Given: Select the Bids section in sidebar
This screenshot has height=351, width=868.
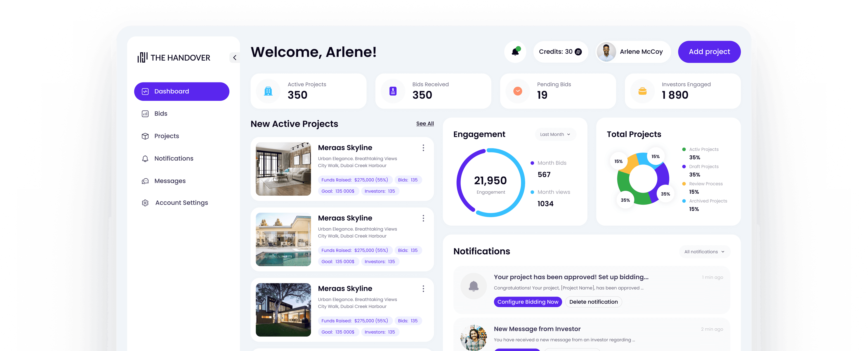Looking at the screenshot, I should point(160,113).
